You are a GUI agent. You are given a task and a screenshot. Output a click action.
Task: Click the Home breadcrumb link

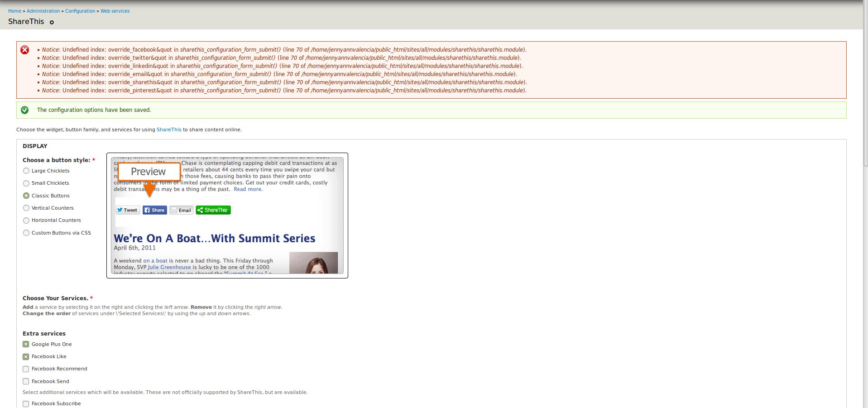tap(14, 11)
